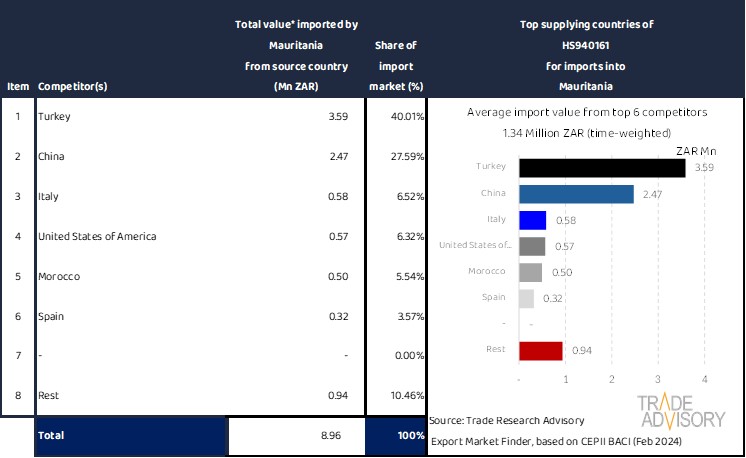
Task: Select the Competitor(s) column header
Action: point(72,86)
